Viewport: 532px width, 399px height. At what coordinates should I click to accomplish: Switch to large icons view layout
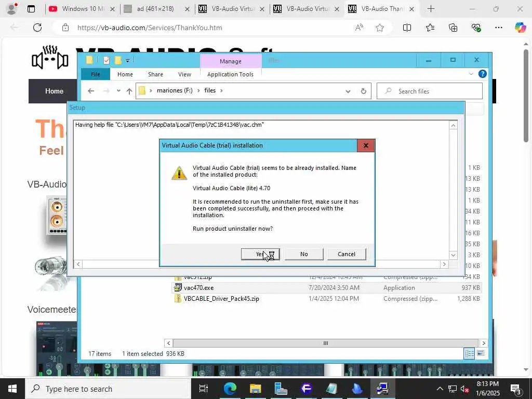pyautogui.click(x=481, y=353)
